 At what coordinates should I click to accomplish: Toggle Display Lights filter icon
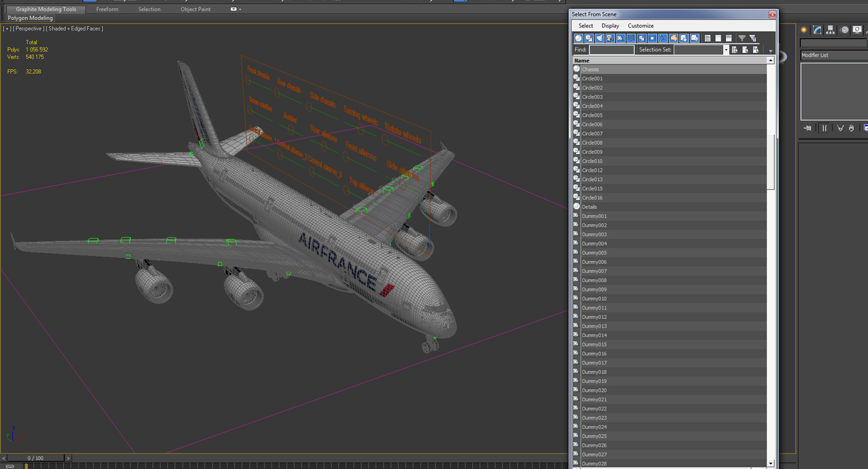(599, 38)
